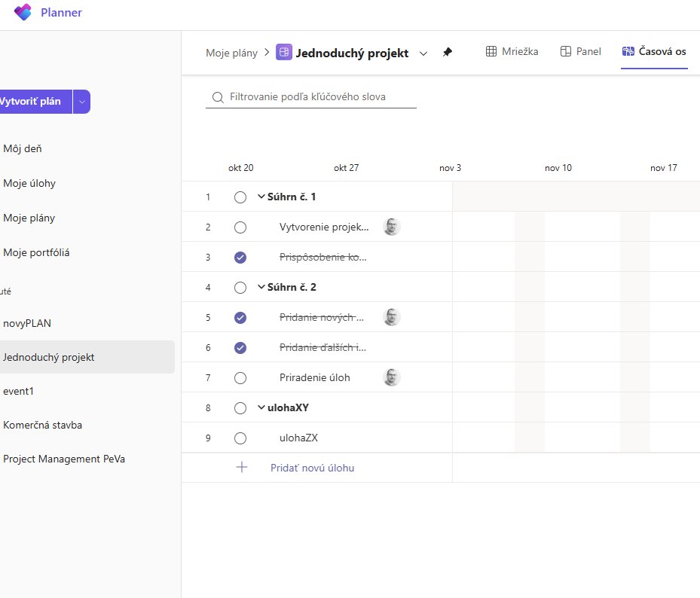This screenshot has width=700, height=598.
Task: Click assignee avatar on Pridanie nových row
Action: coord(392,317)
